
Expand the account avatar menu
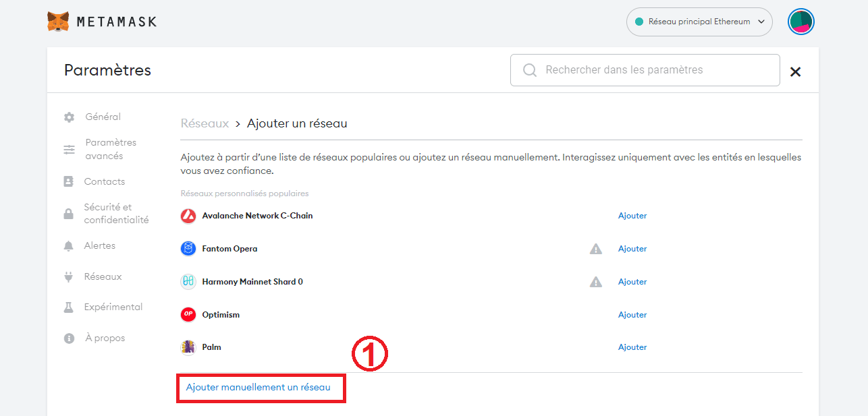tap(801, 21)
